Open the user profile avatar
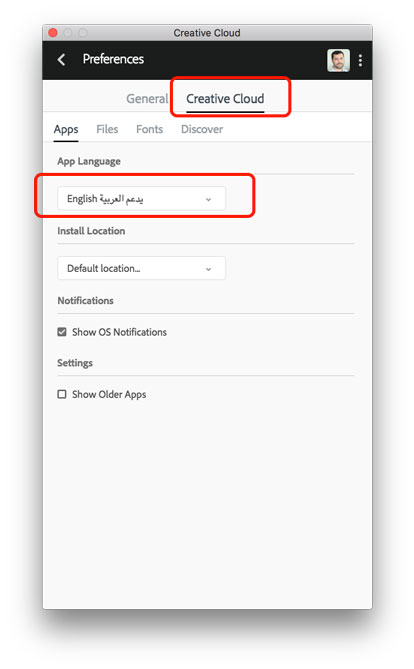The image size is (414, 669). tap(338, 60)
